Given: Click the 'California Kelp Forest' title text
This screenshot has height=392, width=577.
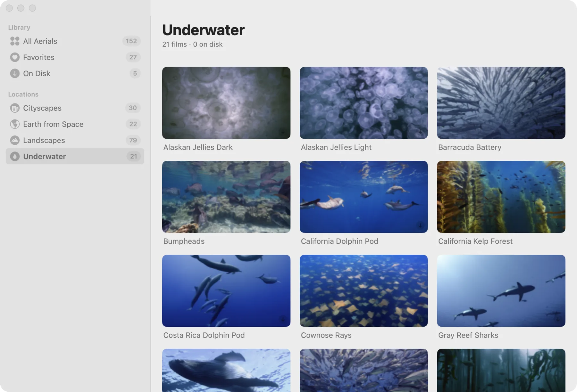Looking at the screenshot, I should pyautogui.click(x=475, y=241).
